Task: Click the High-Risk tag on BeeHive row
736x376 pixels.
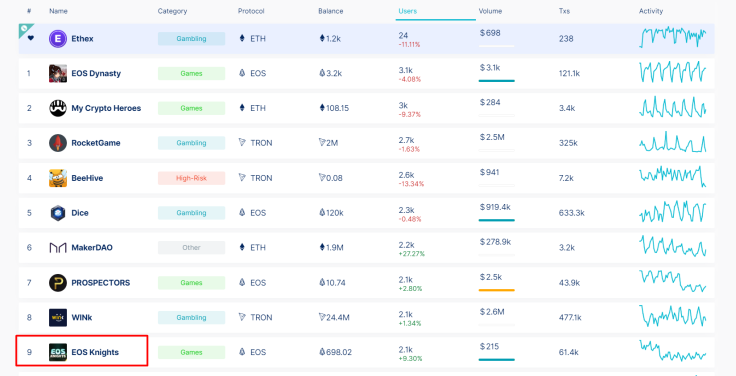Action: pyautogui.click(x=192, y=178)
